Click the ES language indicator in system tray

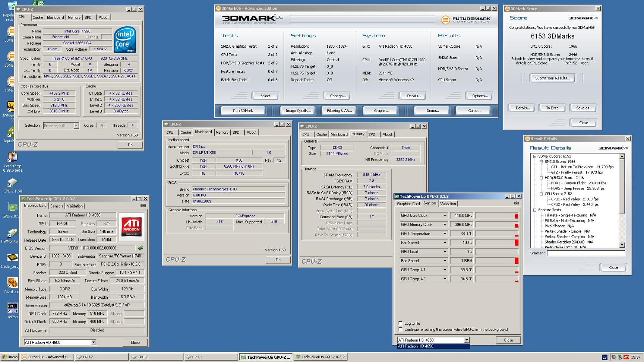tap(604, 357)
